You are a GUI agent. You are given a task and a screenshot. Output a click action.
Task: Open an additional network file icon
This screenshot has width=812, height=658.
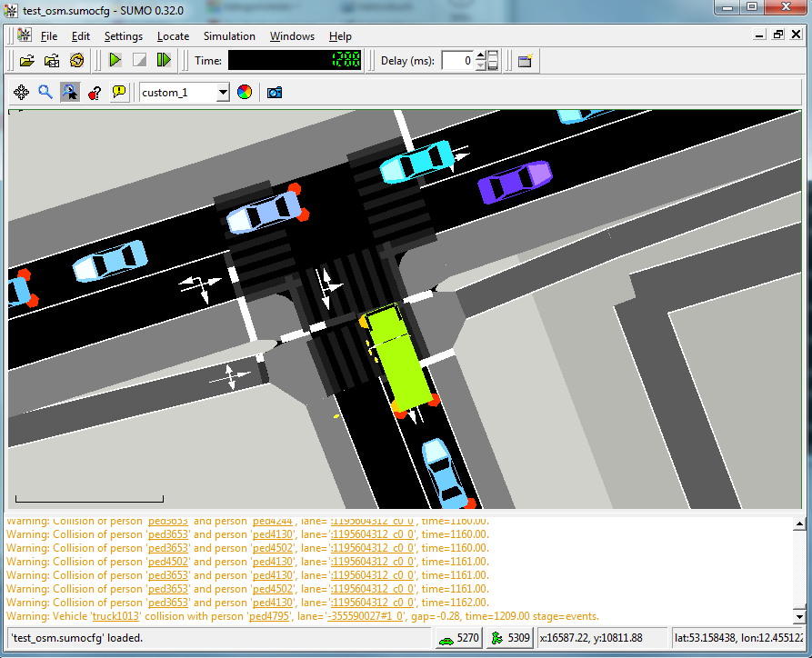tap(52, 60)
